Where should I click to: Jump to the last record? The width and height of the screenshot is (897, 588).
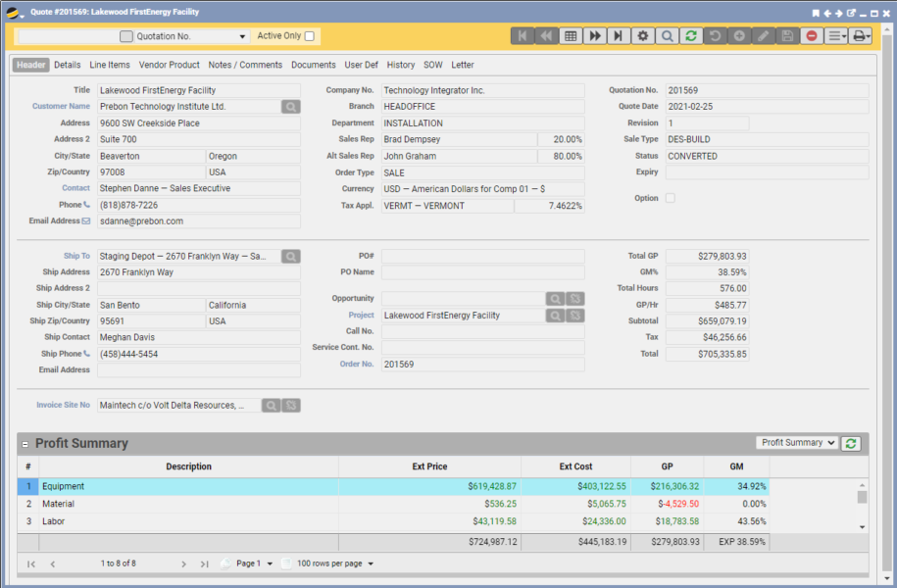tap(618, 36)
